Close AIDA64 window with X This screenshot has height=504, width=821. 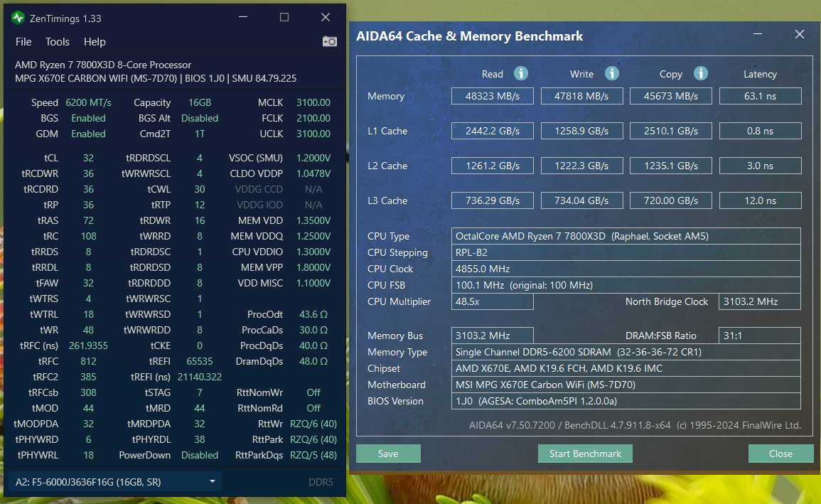[799, 34]
